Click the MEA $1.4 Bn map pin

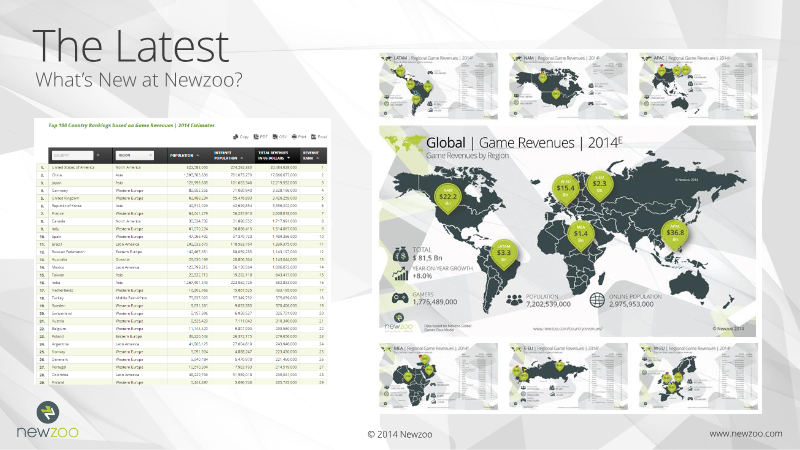click(581, 235)
